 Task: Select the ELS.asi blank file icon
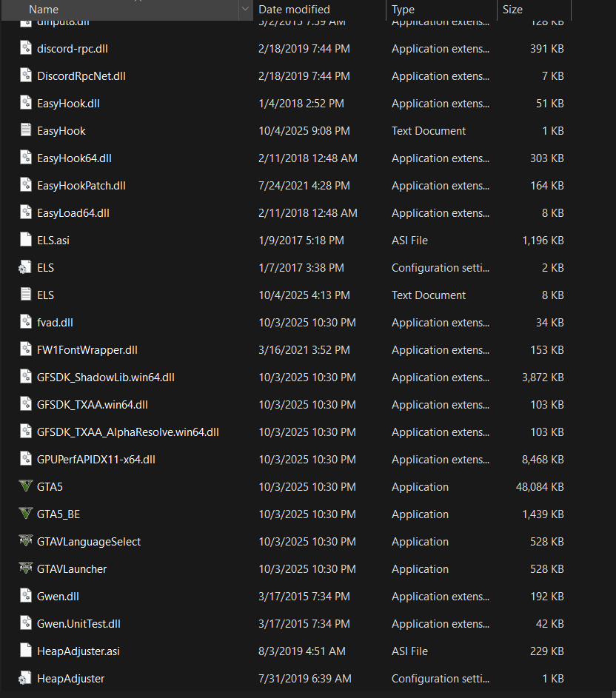coord(26,240)
